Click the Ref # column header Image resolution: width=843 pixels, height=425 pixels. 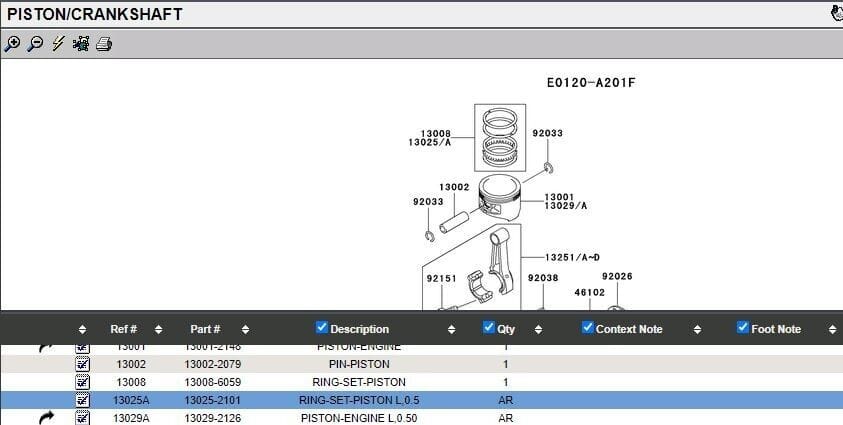tap(123, 329)
